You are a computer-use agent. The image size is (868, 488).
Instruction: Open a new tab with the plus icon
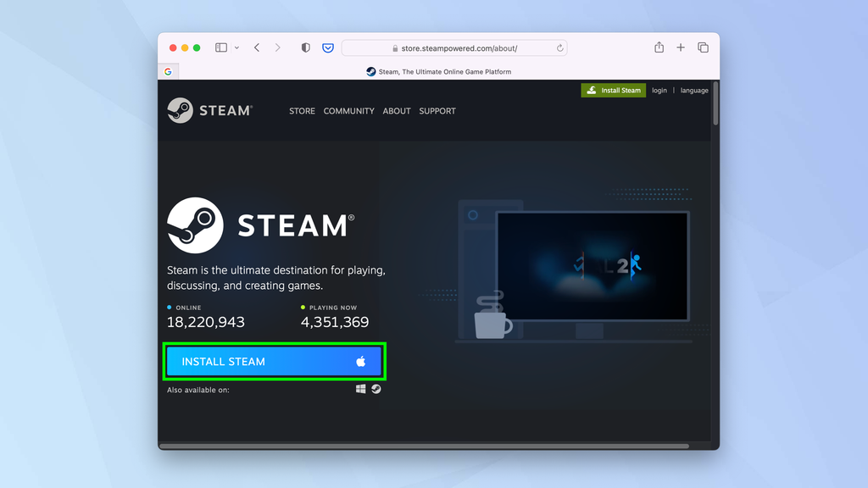click(x=681, y=47)
